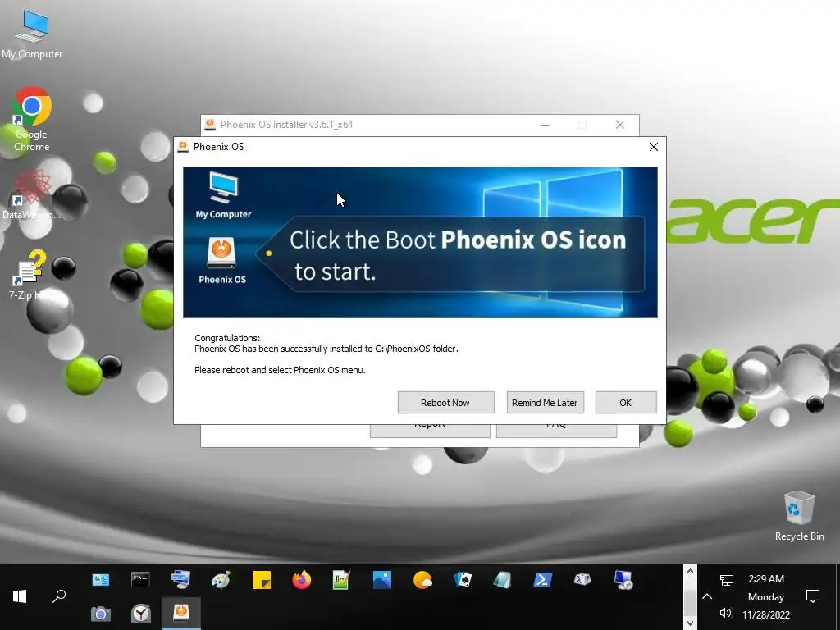Launch PowerShell from the taskbar

click(x=542, y=580)
